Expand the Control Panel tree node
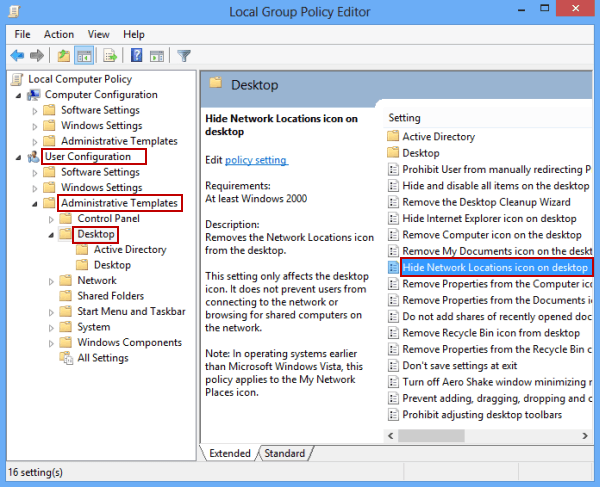 coord(51,219)
